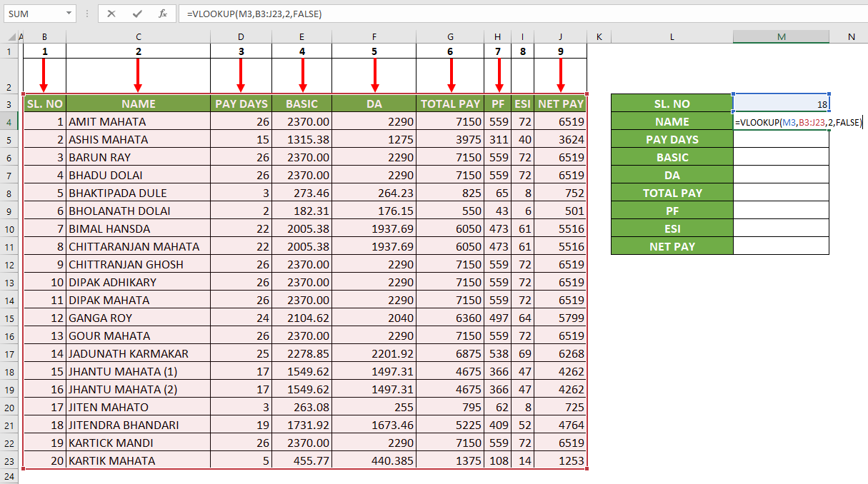Click net pay value 4764

pos(561,425)
